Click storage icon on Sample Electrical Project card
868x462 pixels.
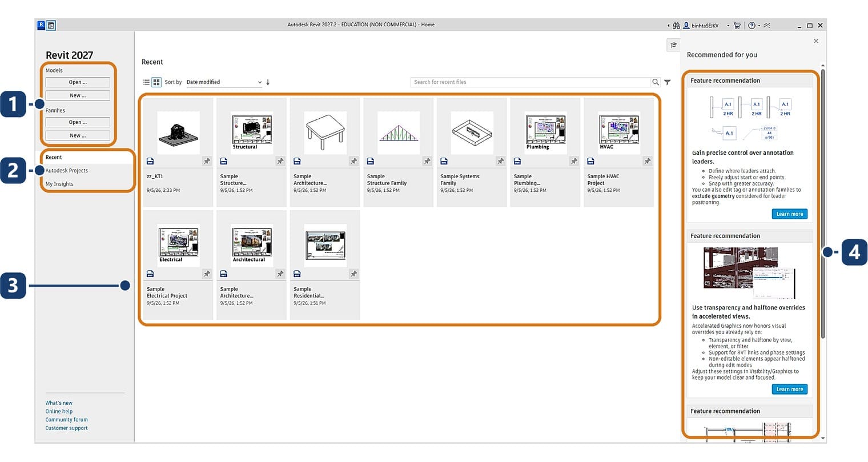150,274
